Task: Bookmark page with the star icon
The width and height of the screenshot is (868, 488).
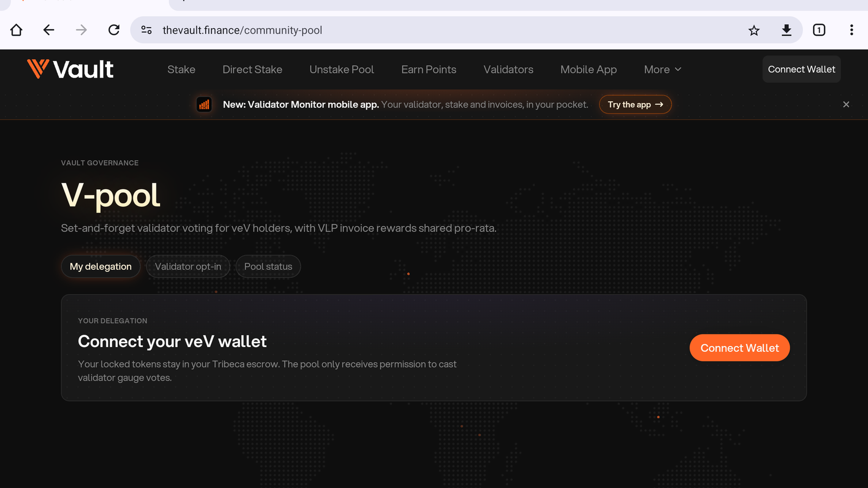Action: [x=754, y=30]
